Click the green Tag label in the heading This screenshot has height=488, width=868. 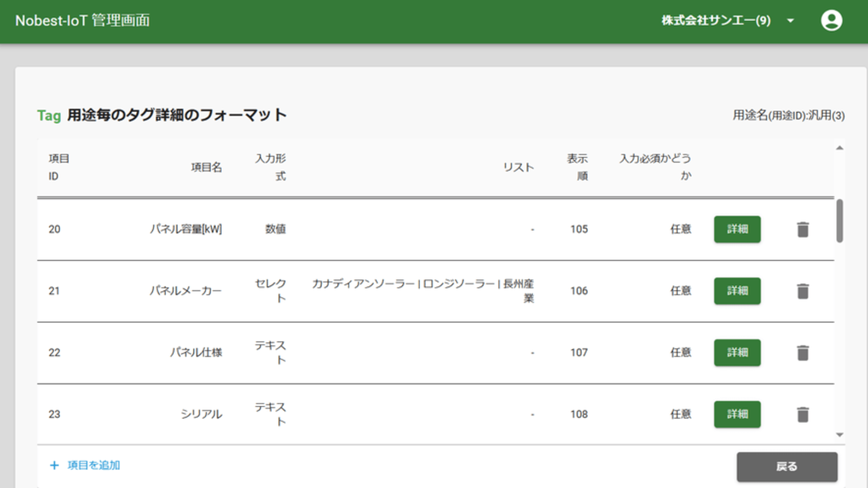coord(49,115)
